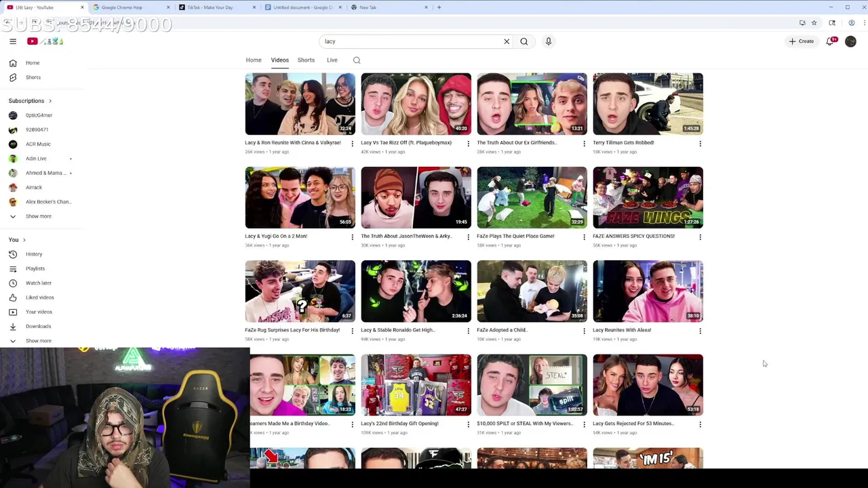Open Downloads in the sidebar
The width and height of the screenshot is (868, 488).
point(41,326)
